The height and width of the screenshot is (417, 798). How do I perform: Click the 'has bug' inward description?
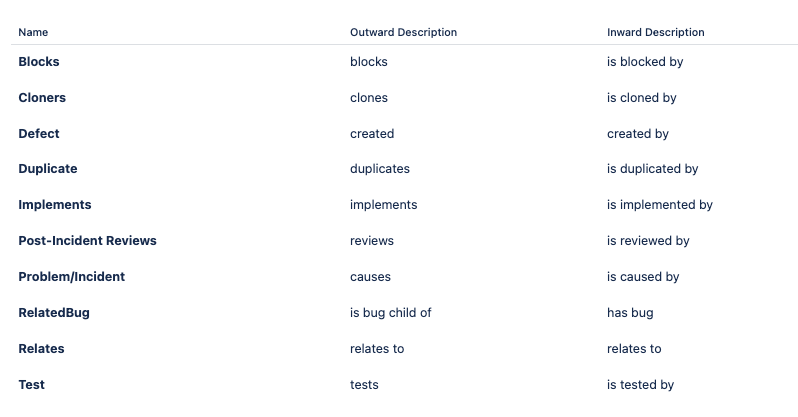click(630, 313)
